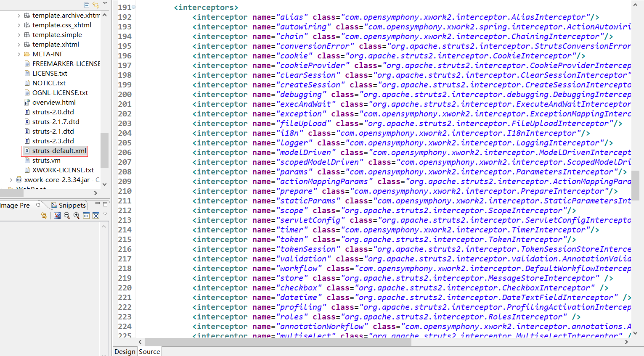Screen dimensions: 644x356
Task: Select XWORK-LICENSE.txt file
Action: 63,170
